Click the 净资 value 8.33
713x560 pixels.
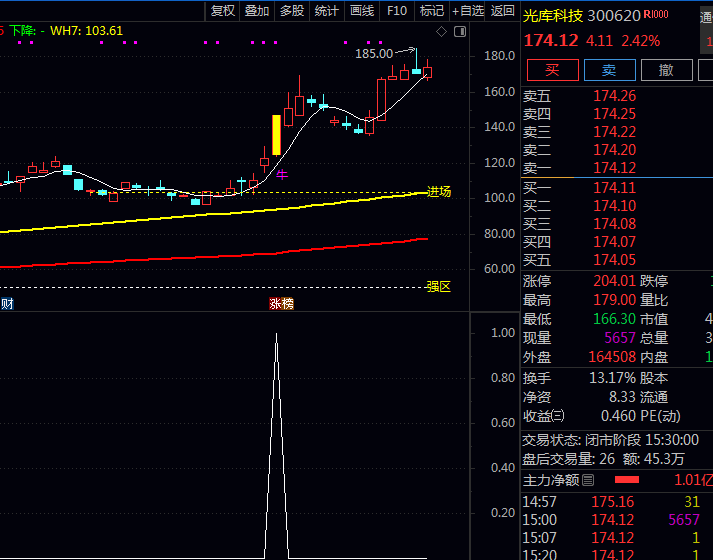coord(622,397)
